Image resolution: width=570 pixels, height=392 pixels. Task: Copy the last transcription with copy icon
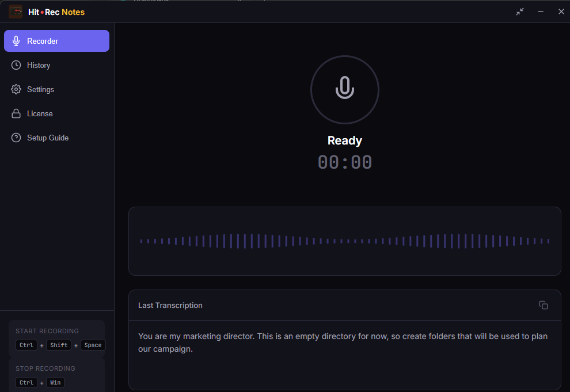pyautogui.click(x=543, y=305)
